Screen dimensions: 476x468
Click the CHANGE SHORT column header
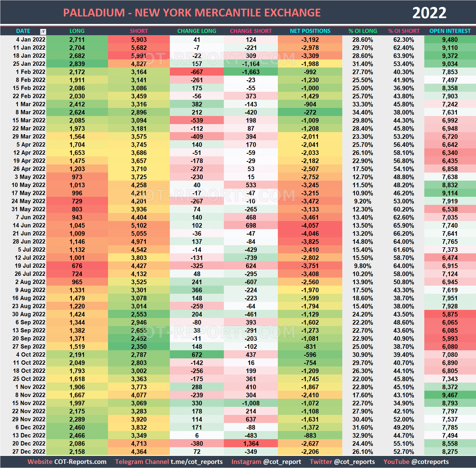tap(251, 31)
